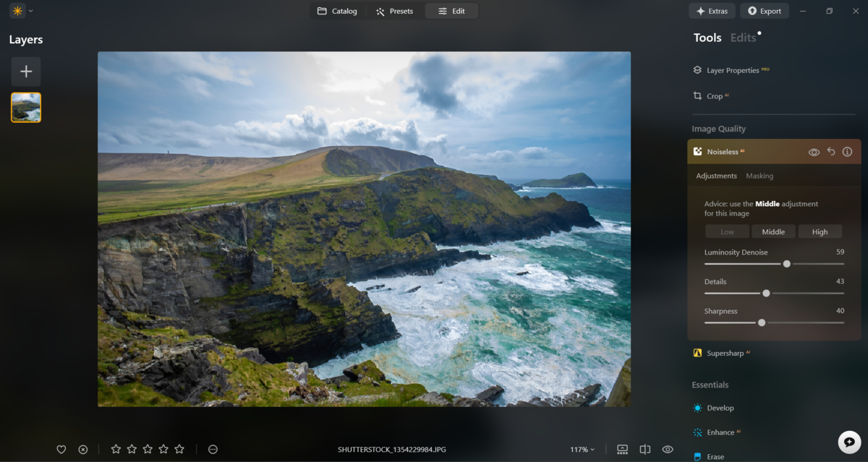Expand the Supersharp tool
The height and width of the screenshot is (462, 868).
coord(723,353)
